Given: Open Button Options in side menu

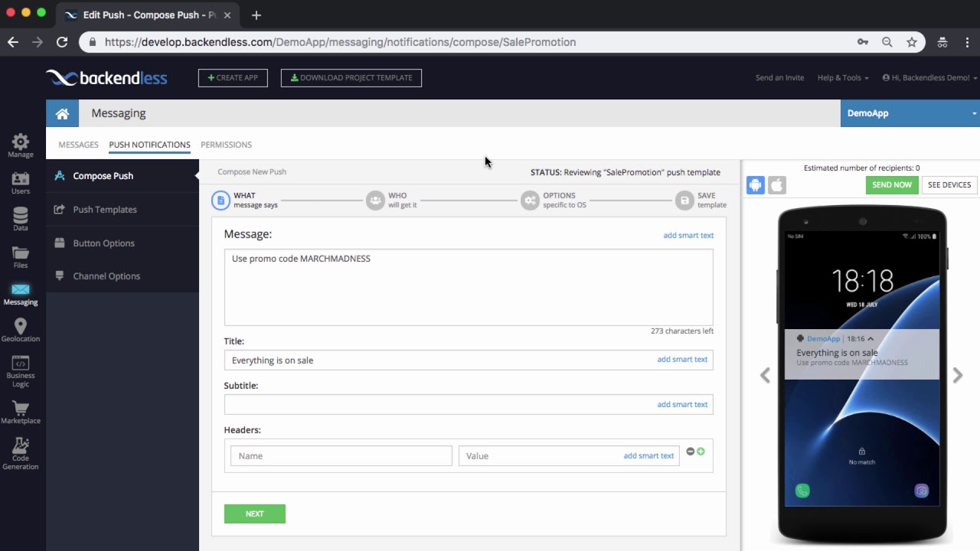Looking at the screenshot, I should coord(122,243).
